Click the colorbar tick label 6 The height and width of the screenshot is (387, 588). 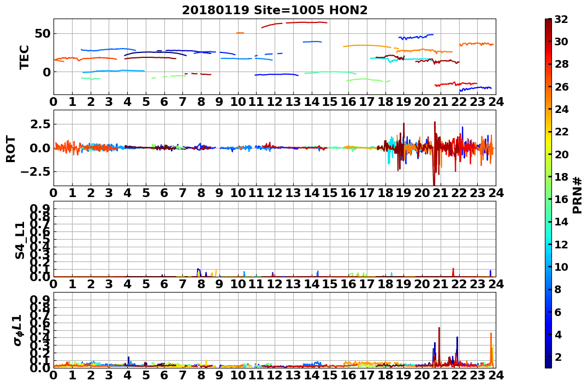[x=558, y=312]
